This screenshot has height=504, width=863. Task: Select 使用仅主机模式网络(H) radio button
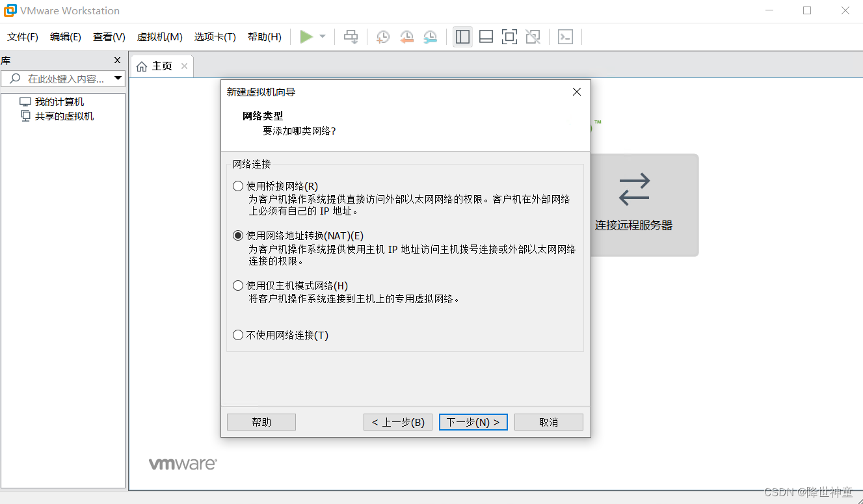point(238,285)
